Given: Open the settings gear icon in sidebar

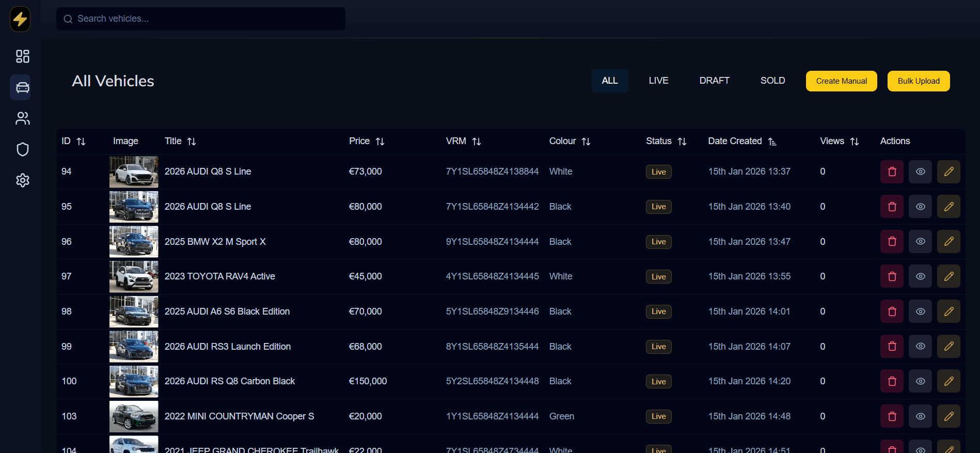Looking at the screenshot, I should [23, 180].
